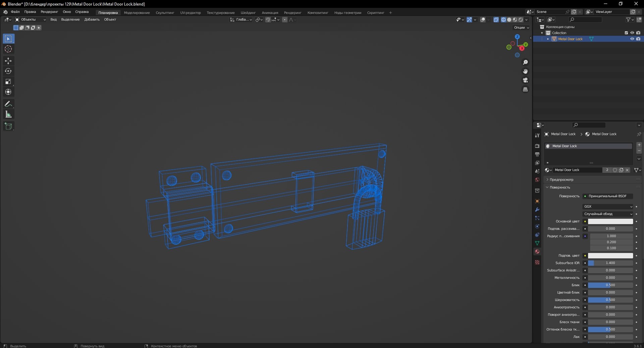Activate the Rotate tool
This screenshot has height=348, width=644.
8,71
